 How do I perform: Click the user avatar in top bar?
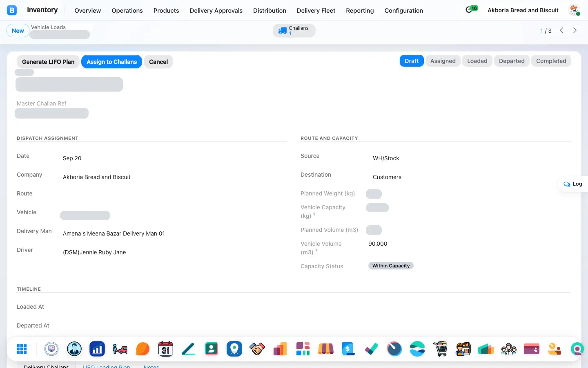[574, 10]
